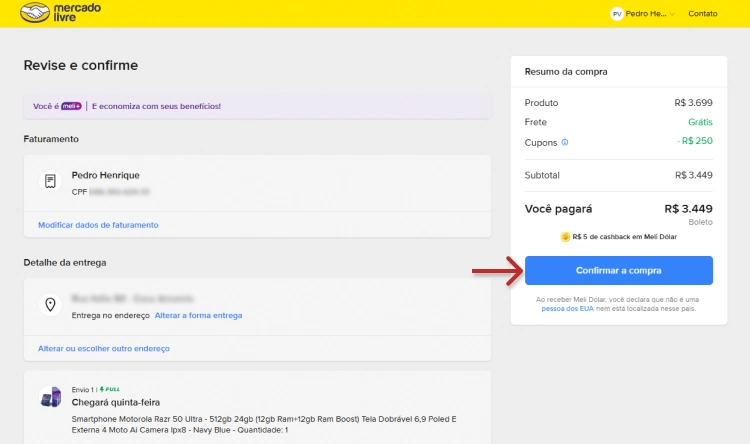This screenshot has width=750, height=444.
Task: Click the Meli+ badge in the benefits banner
Action: pyautogui.click(x=71, y=106)
